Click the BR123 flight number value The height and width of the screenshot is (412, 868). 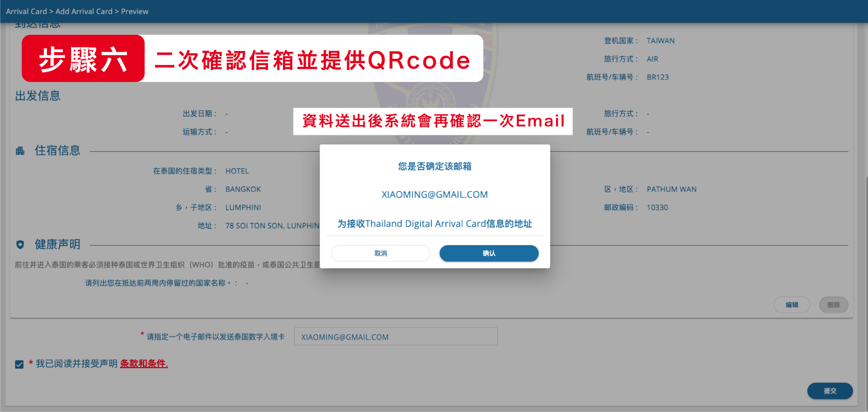pyautogui.click(x=657, y=77)
